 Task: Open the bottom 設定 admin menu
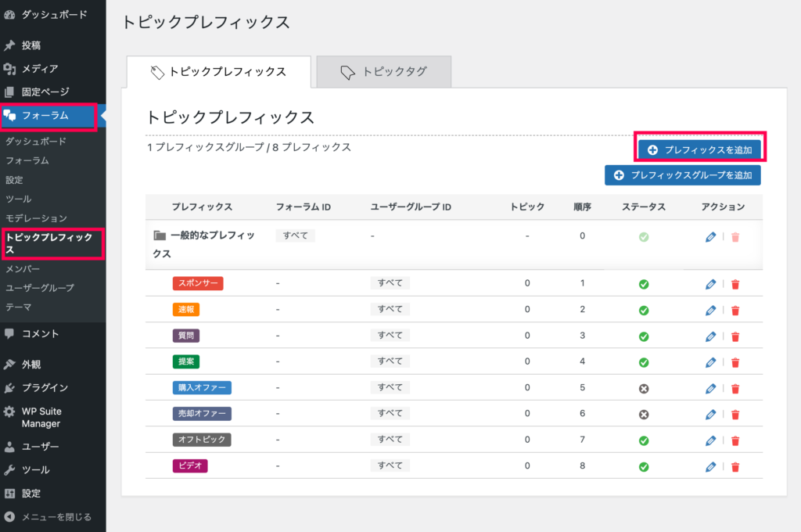click(x=53, y=494)
